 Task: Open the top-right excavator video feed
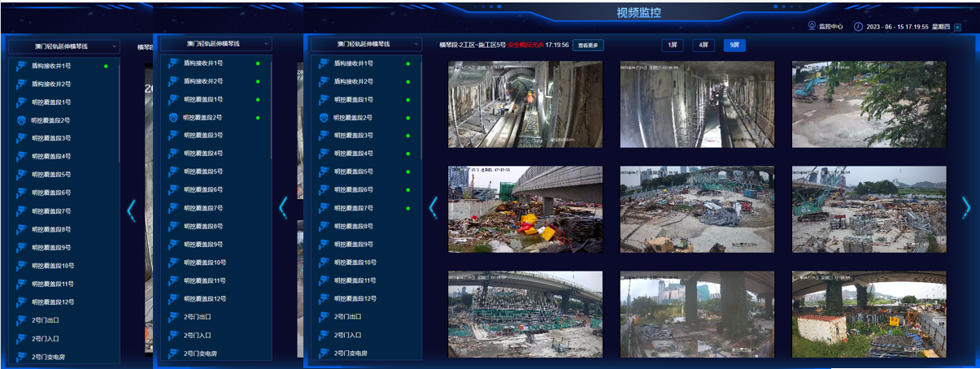[869, 104]
